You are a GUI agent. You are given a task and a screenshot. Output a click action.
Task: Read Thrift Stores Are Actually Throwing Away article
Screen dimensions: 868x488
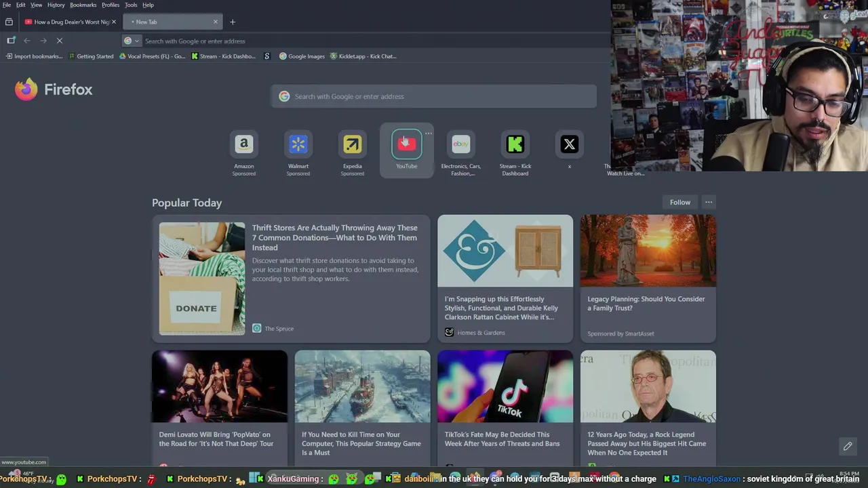click(334, 237)
